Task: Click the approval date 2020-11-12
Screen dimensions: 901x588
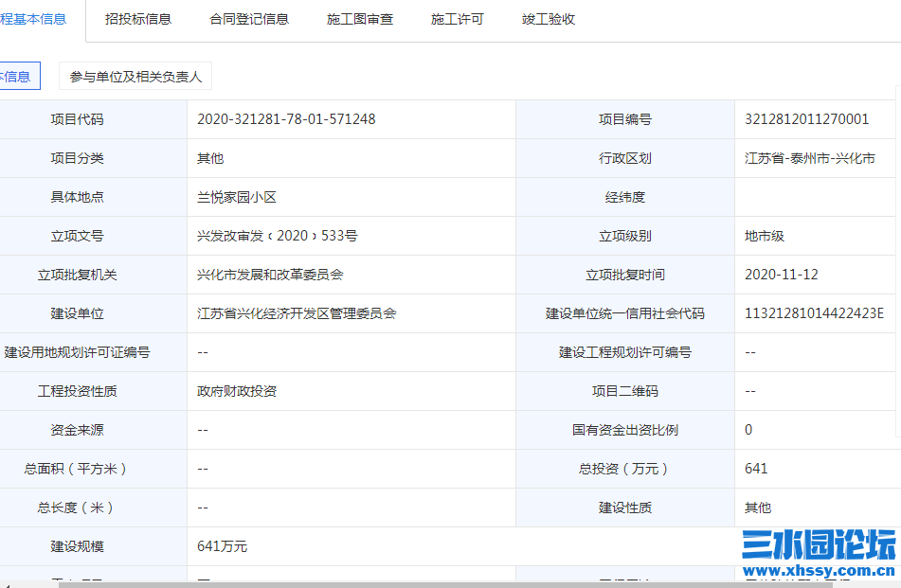Action: click(781, 275)
